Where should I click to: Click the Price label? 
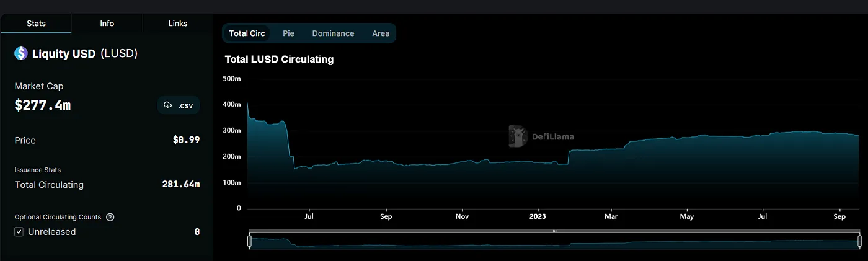(25, 140)
